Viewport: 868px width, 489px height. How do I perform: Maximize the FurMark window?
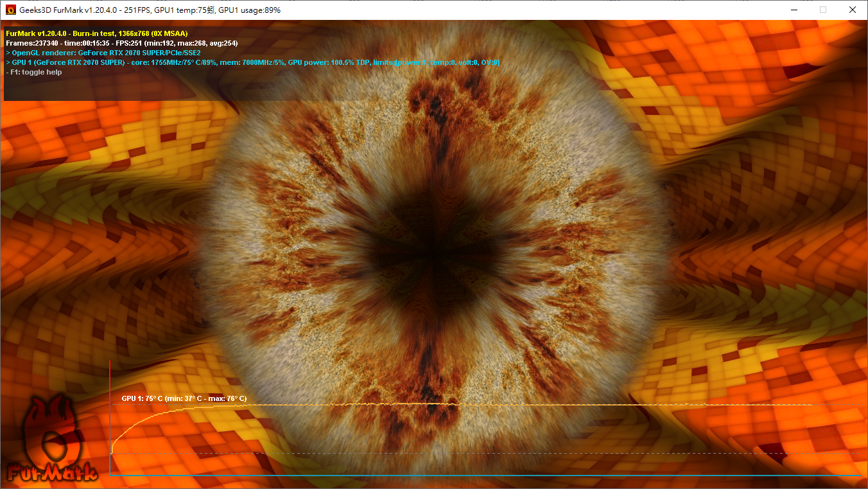[823, 10]
